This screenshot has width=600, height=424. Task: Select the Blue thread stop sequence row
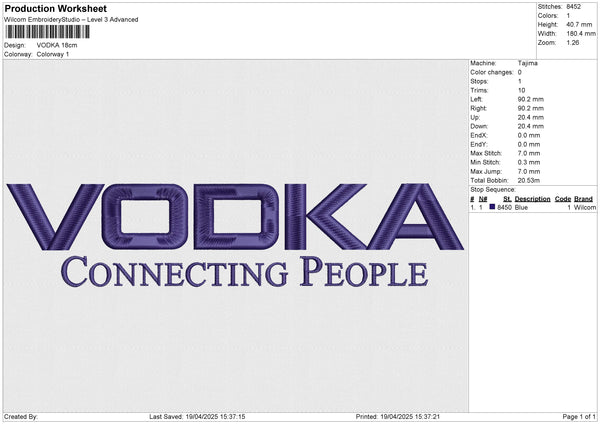click(x=532, y=207)
